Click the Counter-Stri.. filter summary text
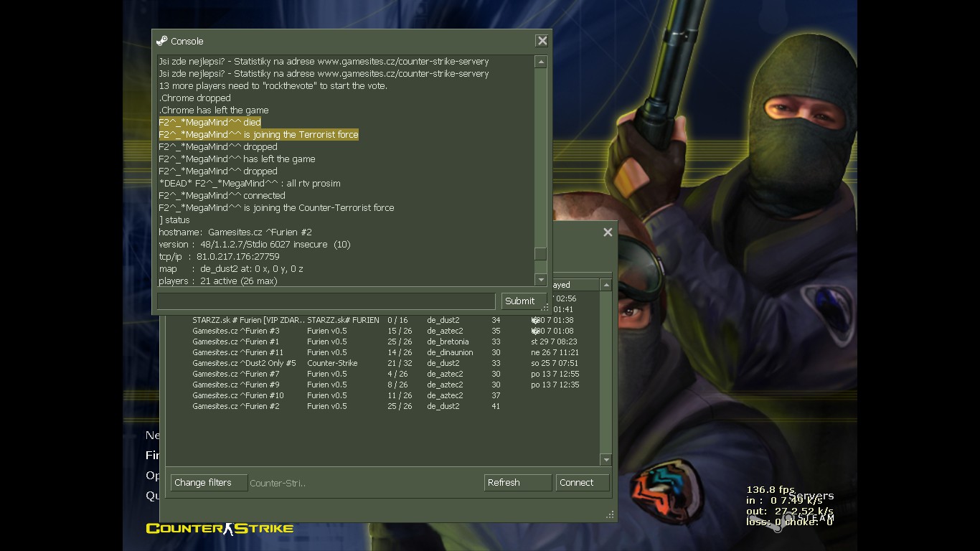 tap(278, 483)
